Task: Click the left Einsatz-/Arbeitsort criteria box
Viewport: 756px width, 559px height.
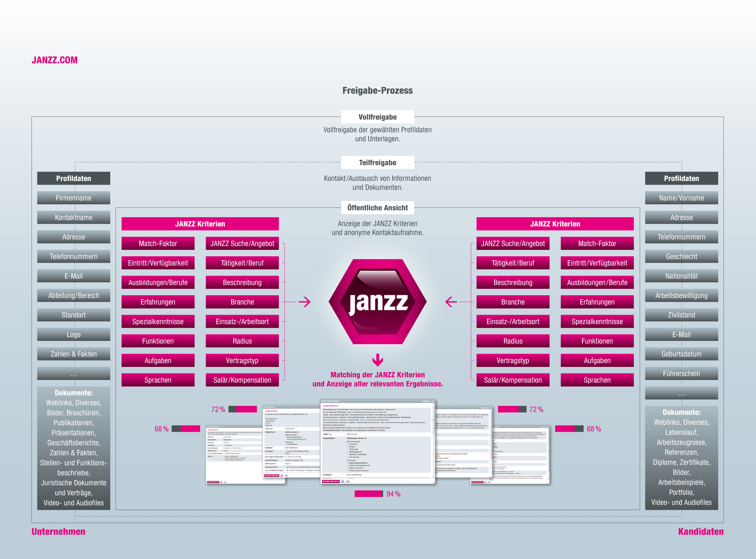Action: pos(242,322)
